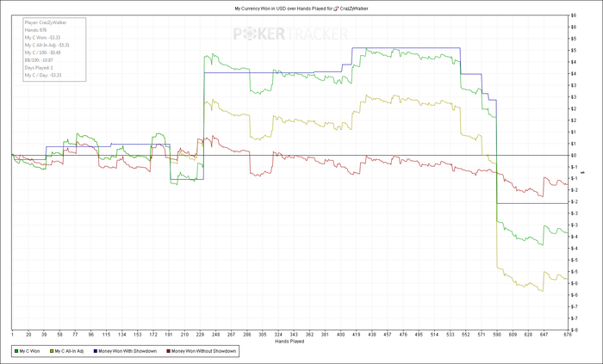Click 'Player: CrazZyWalker' in the stats box
This screenshot has width=603, height=364.
(x=46, y=22)
